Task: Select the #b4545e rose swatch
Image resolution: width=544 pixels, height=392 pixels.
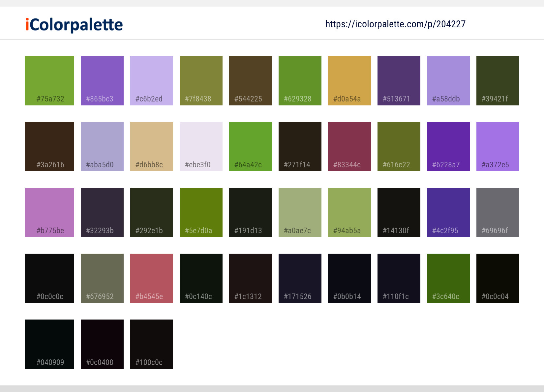Action: pos(151,278)
